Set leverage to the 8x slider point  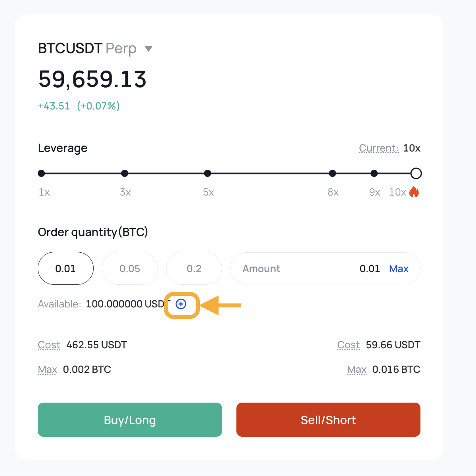click(332, 173)
